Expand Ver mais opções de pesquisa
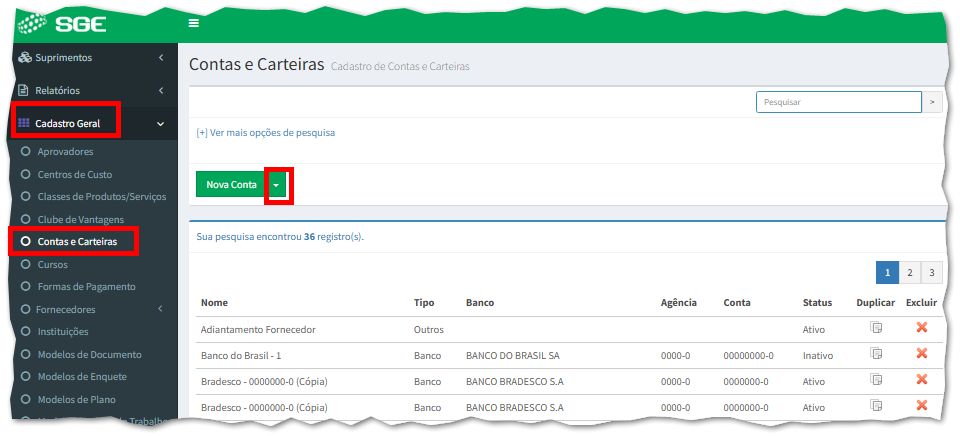 pyautogui.click(x=266, y=132)
